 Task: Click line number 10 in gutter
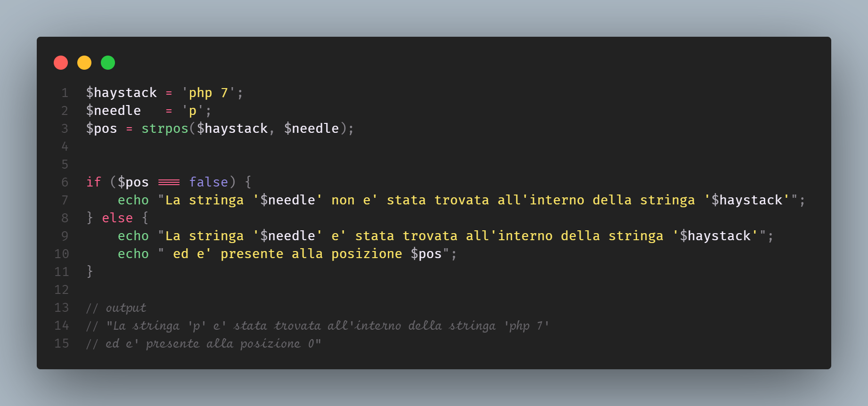[x=62, y=254]
